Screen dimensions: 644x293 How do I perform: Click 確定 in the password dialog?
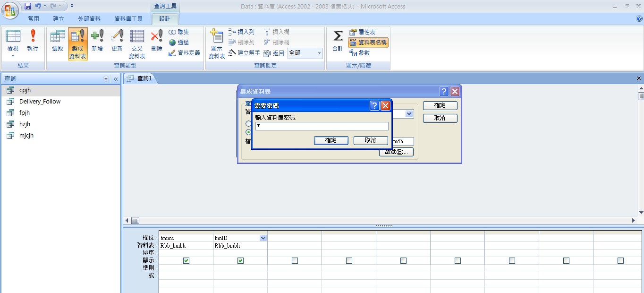331,140
